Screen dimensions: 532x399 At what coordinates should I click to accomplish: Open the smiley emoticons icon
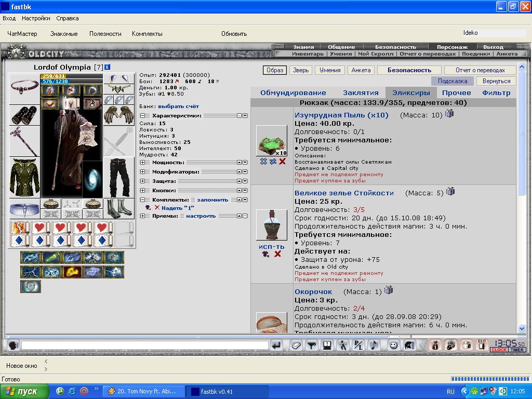coord(393,345)
